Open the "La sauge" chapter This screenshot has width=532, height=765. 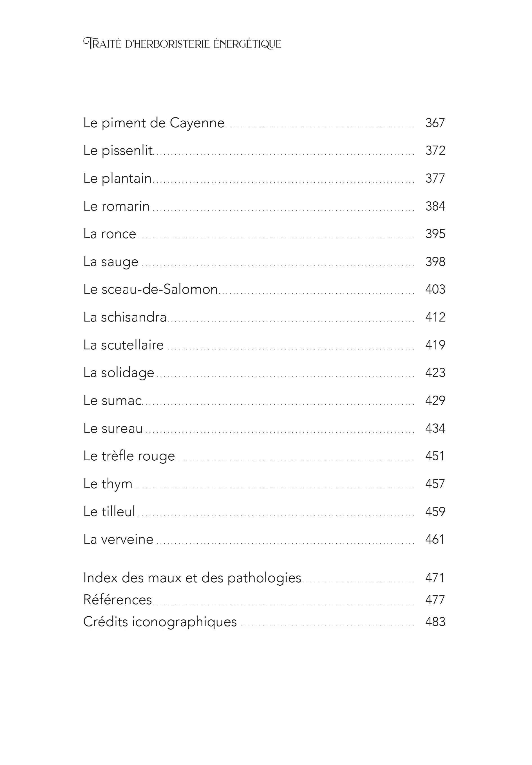111,262
